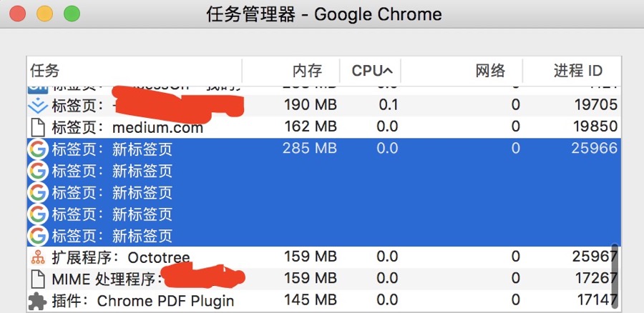Click the 任务 column header

45,71
